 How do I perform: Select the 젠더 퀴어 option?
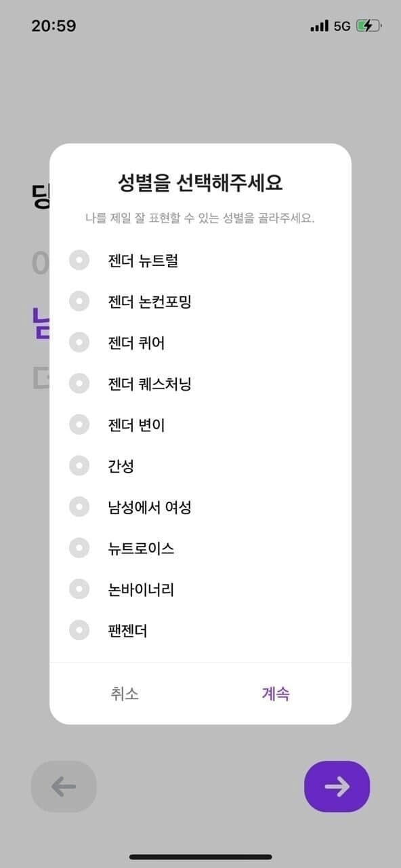pyautogui.click(x=79, y=342)
